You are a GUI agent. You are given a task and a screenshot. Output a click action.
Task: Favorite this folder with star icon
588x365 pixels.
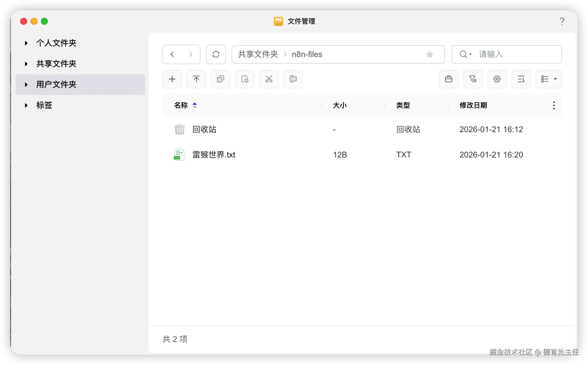[429, 54]
